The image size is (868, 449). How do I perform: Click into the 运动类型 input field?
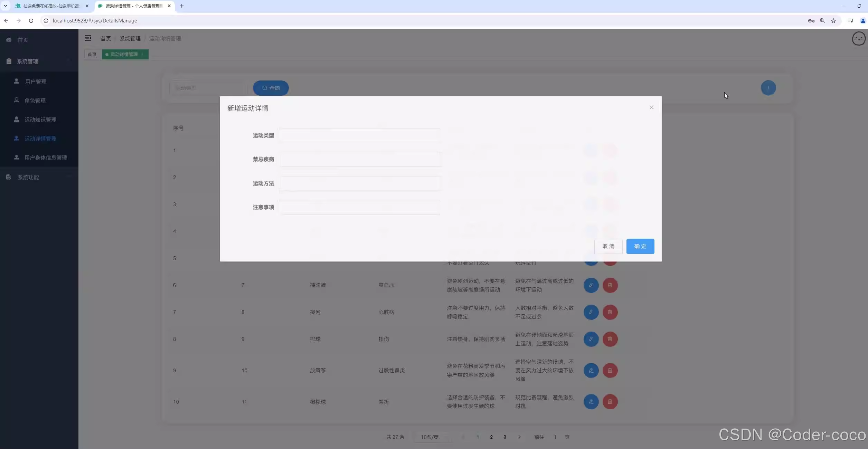coord(359,135)
